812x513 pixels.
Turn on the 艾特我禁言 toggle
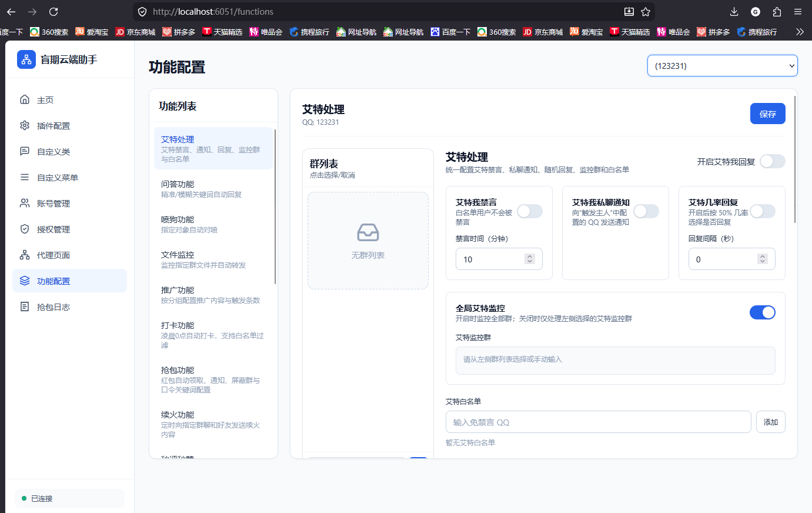[x=530, y=211]
